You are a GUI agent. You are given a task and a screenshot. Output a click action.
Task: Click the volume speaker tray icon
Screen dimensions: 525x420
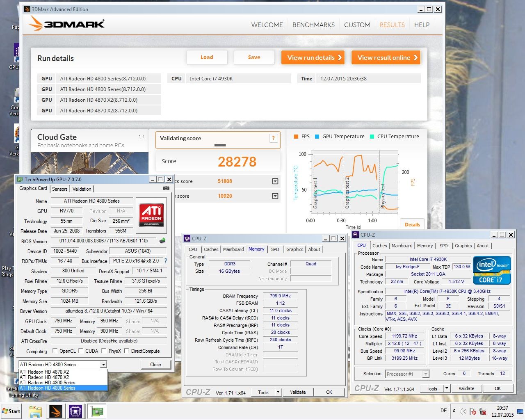pos(463,411)
